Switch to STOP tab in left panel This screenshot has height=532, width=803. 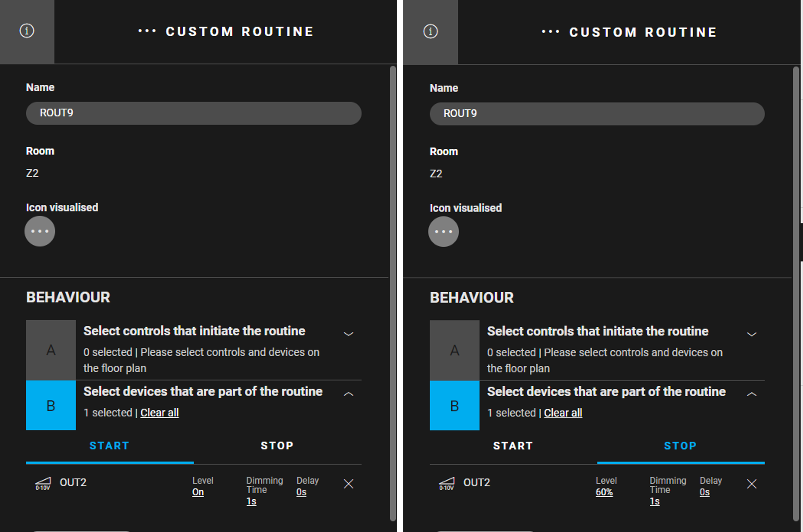[277, 445]
